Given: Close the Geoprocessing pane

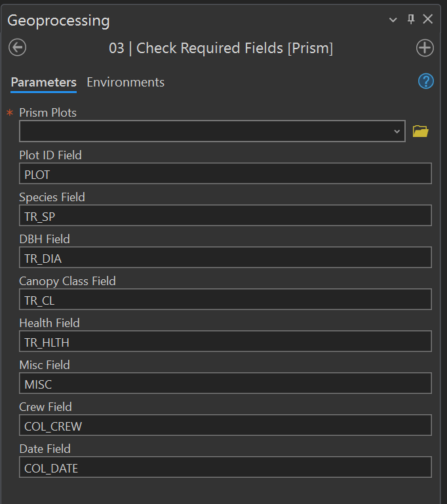Looking at the screenshot, I should tap(428, 20).
